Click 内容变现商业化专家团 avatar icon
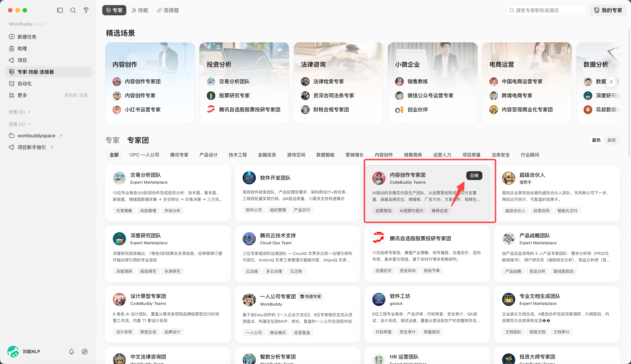 494,110
